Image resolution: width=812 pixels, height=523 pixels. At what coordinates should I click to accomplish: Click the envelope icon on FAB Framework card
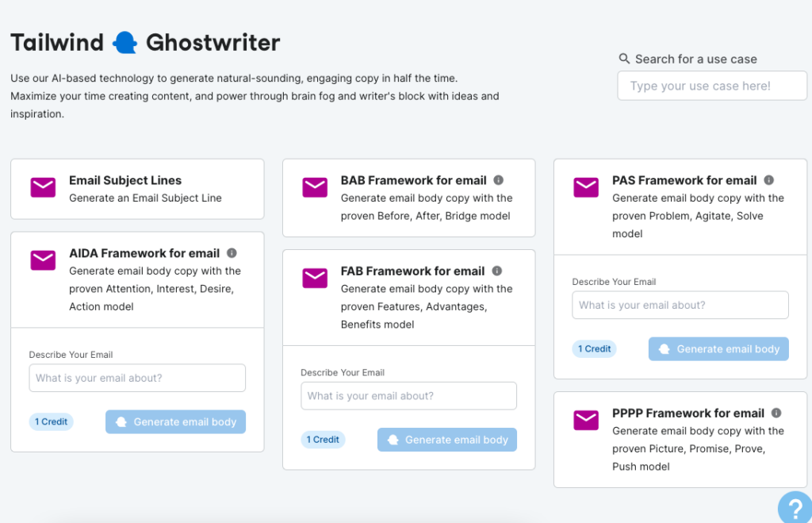[x=315, y=279]
